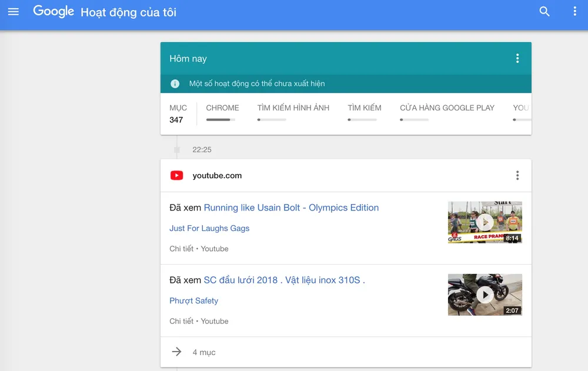Click the info icon in notice bar

point(175,83)
